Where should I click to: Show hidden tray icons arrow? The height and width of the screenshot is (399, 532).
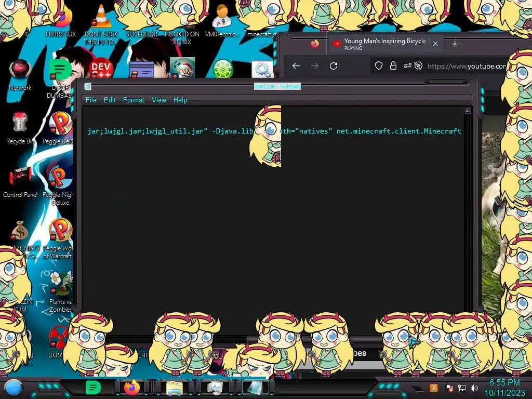point(417,388)
